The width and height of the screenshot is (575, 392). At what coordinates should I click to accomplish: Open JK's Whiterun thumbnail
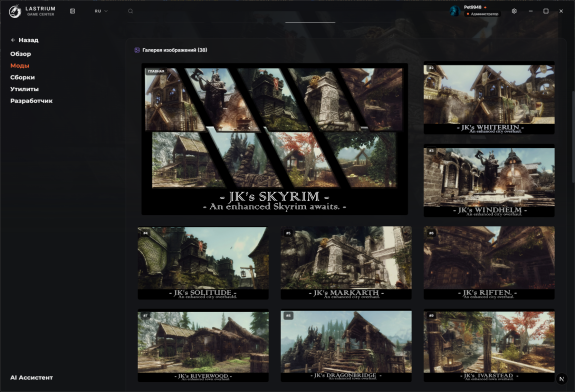click(489, 98)
